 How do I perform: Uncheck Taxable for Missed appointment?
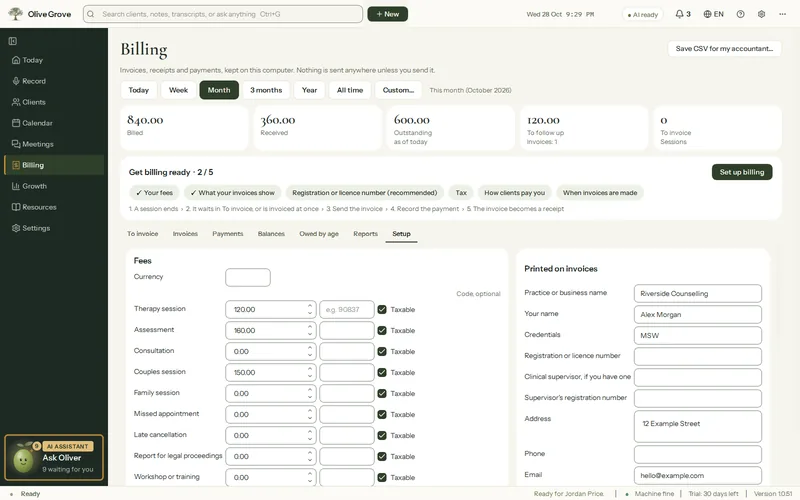click(x=382, y=414)
